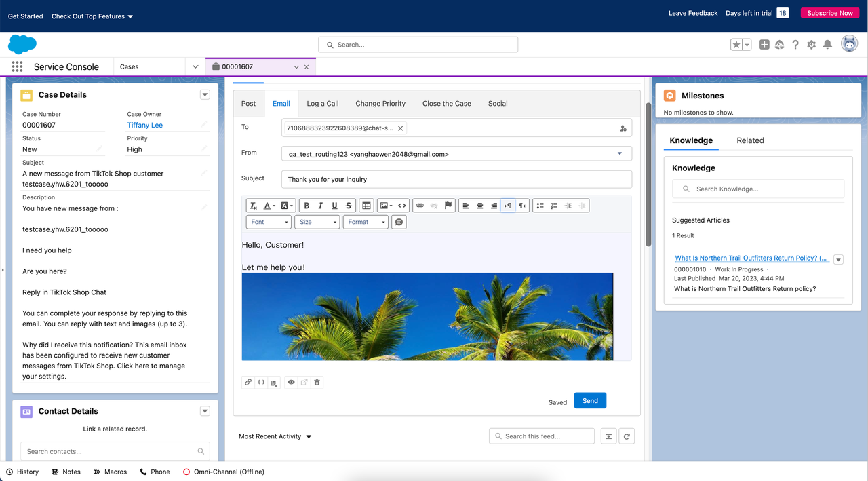
Task: Switch to the Related tab
Action: pos(750,140)
